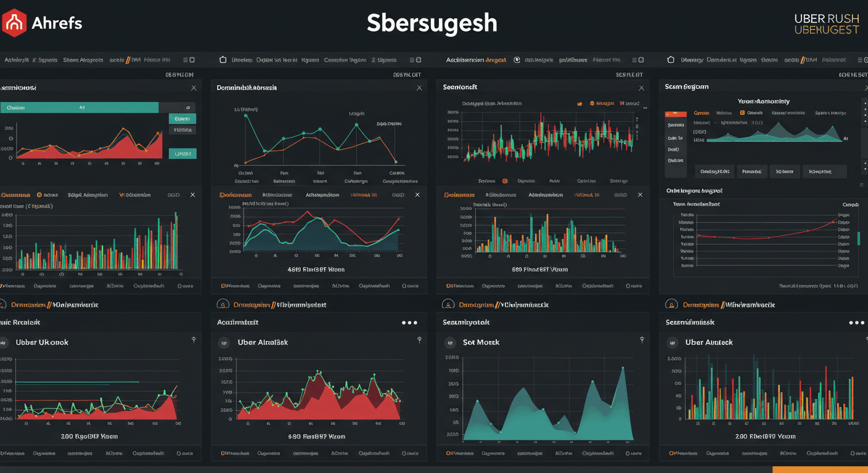Close the panel with green and orange line chart

(x=420, y=88)
